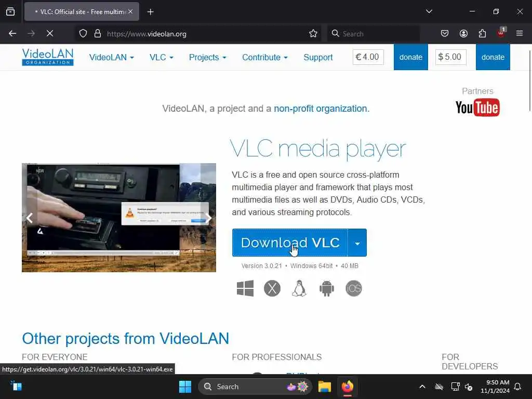The height and width of the screenshot is (399, 532).
Task: Click the Firefox taskbar icon
Action: [x=348, y=387]
